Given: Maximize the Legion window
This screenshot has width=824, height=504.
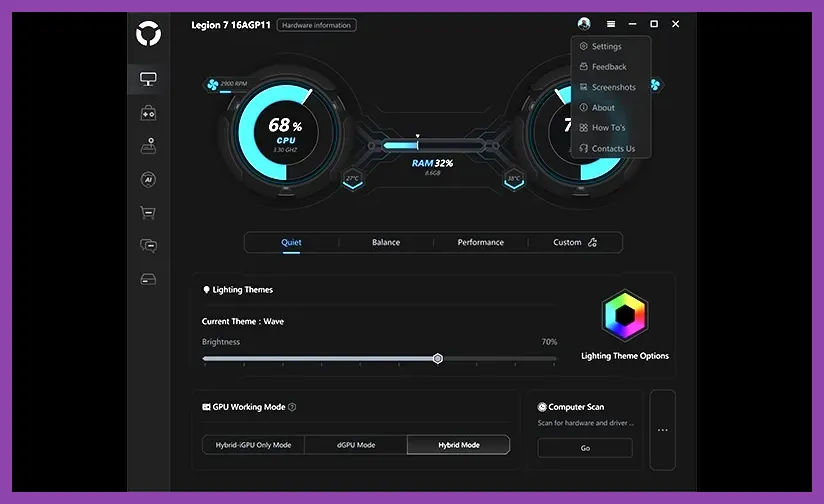Looking at the screenshot, I should pyautogui.click(x=654, y=24).
